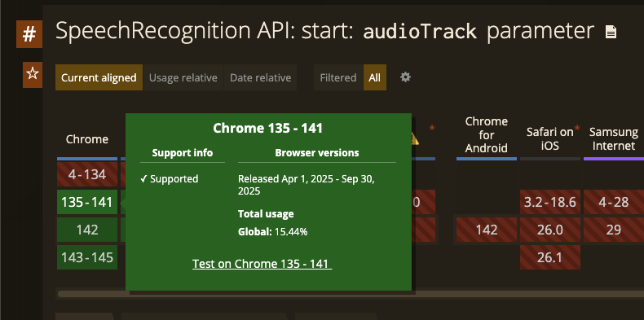Follow the Test on Chrome 135 - 141 link
The height and width of the screenshot is (320, 644).
[262, 264]
